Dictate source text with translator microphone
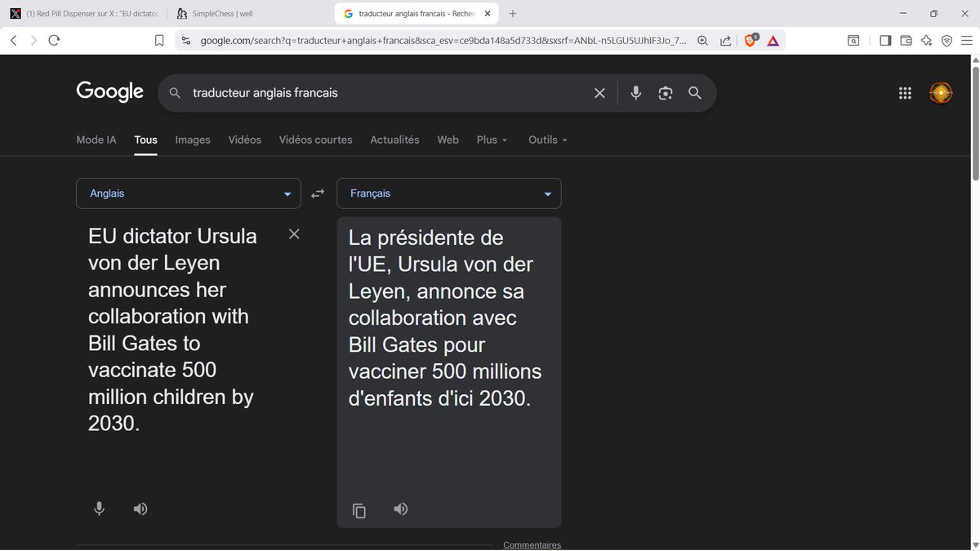 click(x=99, y=509)
